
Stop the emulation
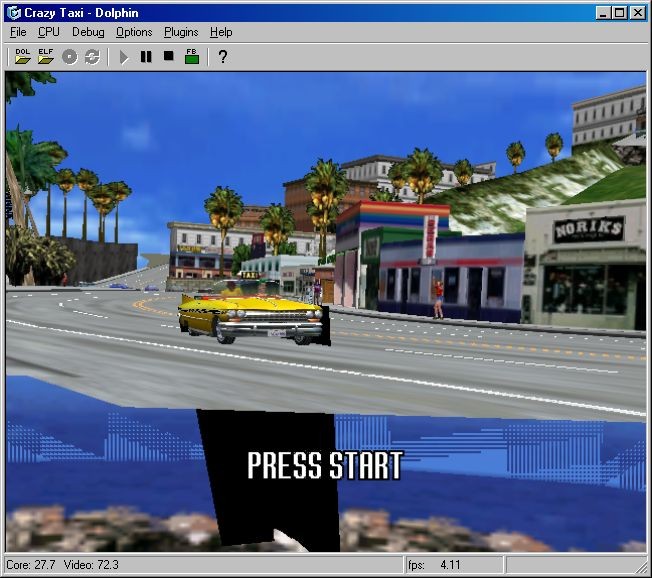coord(168,56)
